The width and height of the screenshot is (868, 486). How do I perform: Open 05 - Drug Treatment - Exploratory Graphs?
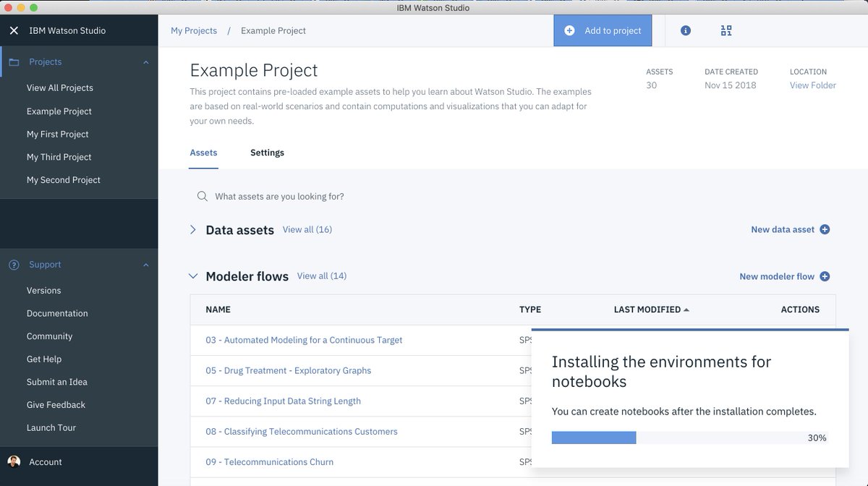pyautogui.click(x=289, y=370)
